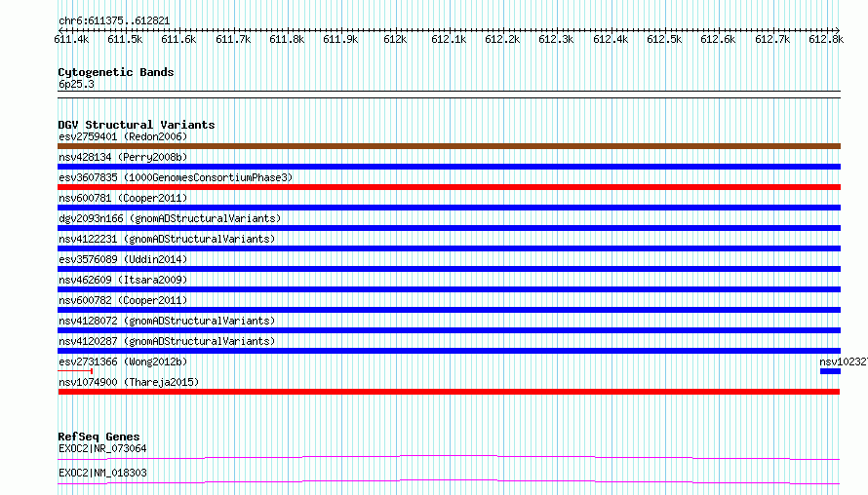
Task: Open variant esv3576089 (Uddin2014) label
Action: tap(123, 259)
